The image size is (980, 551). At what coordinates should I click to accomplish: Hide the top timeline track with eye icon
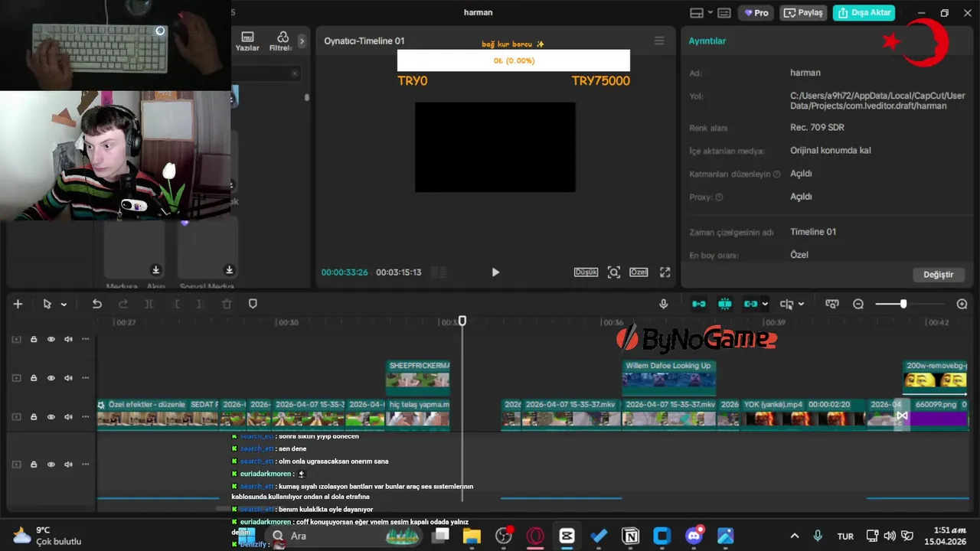tap(51, 339)
